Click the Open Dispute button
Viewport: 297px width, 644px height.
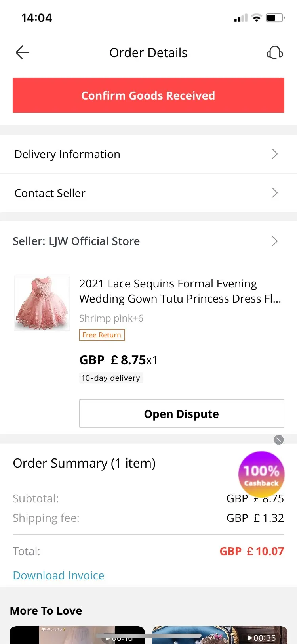(x=181, y=414)
